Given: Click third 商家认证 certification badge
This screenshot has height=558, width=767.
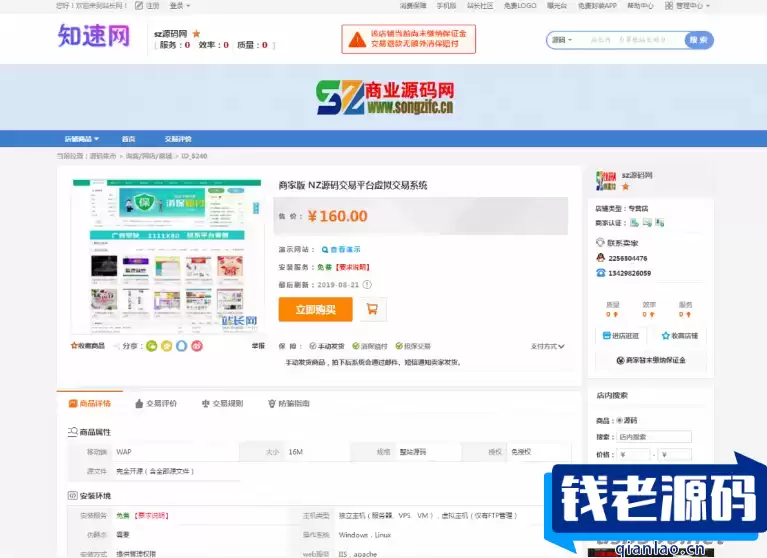Looking at the screenshot, I should click(x=660, y=223).
